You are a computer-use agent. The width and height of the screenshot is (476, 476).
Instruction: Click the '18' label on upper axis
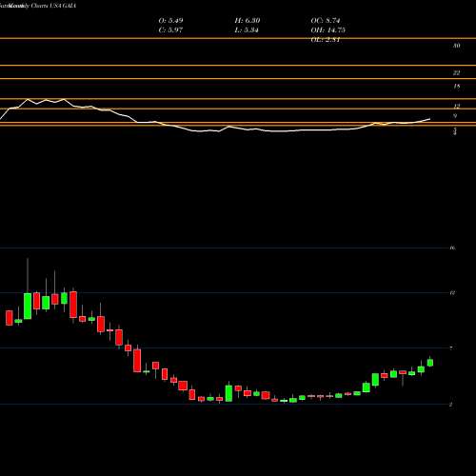[456, 87]
